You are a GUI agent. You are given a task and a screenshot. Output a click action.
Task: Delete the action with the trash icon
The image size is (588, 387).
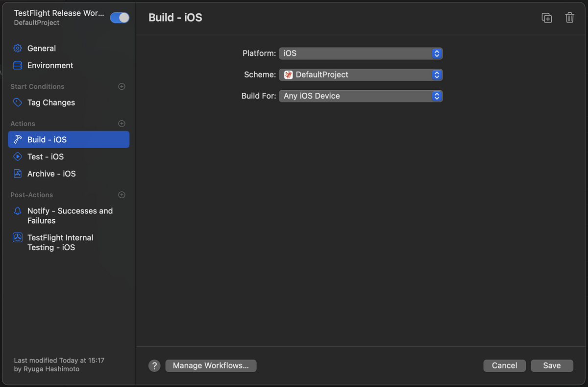click(569, 18)
